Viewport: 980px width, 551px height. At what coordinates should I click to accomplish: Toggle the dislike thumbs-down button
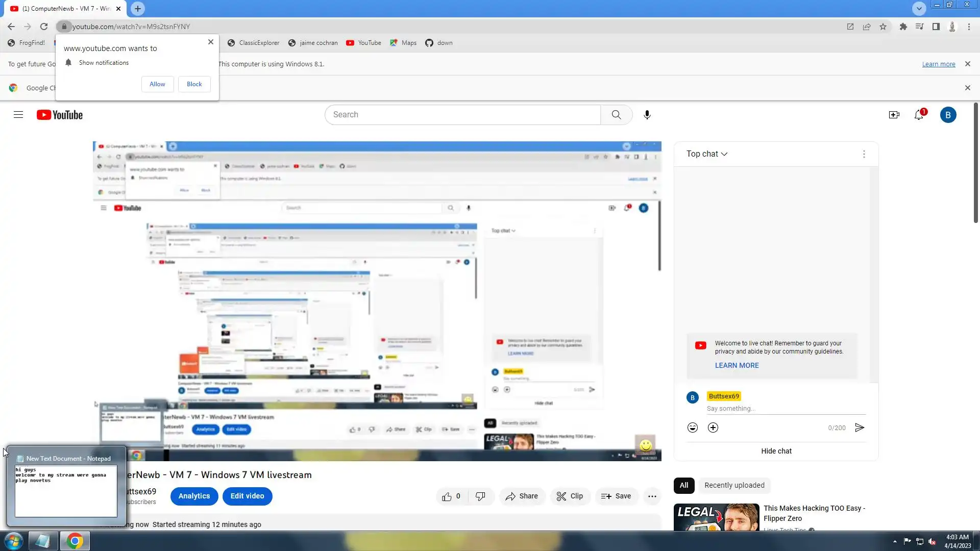[x=480, y=496]
